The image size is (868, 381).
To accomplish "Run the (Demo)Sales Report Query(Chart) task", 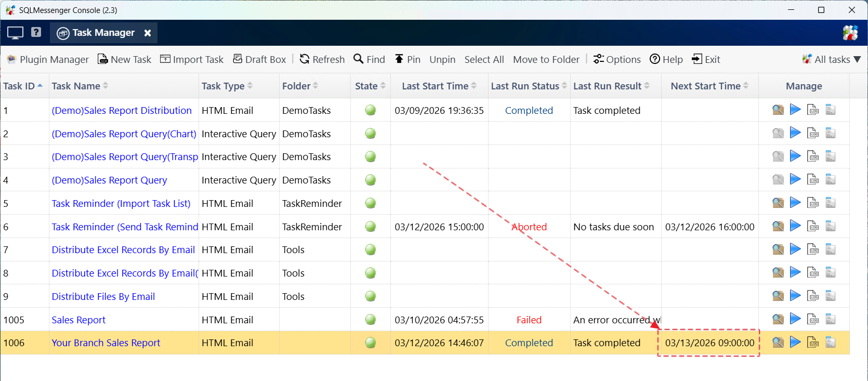I will tap(795, 133).
